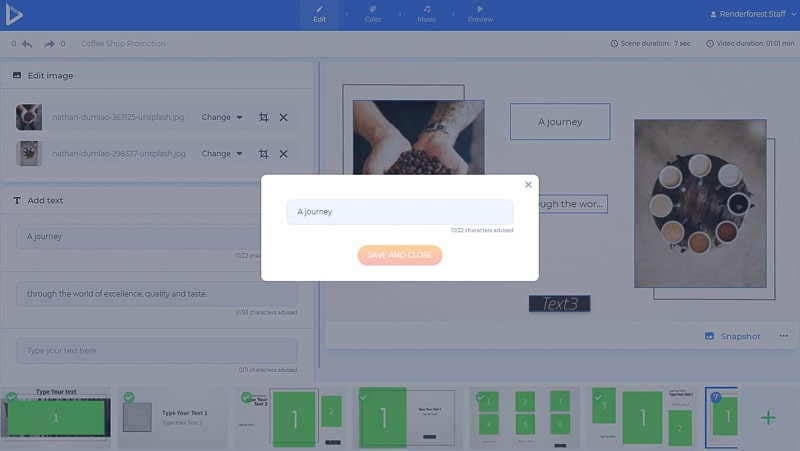Select the sixth scene with three image placeholders
The height and width of the screenshot is (451, 800).
click(x=642, y=417)
